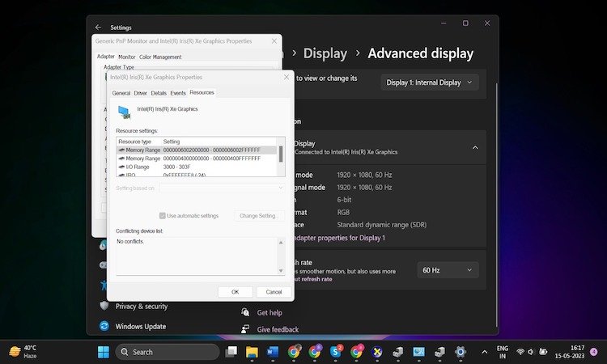The height and width of the screenshot is (364, 607).
Task: Switch to the Driver tab
Action: click(x=141, y=93)
